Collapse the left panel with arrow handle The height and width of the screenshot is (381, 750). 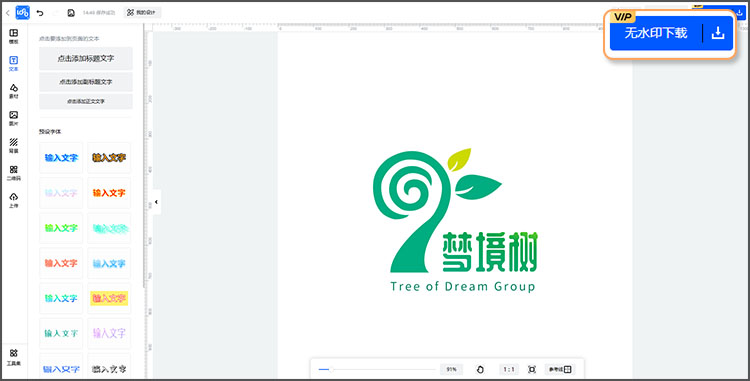coord(156,202)
